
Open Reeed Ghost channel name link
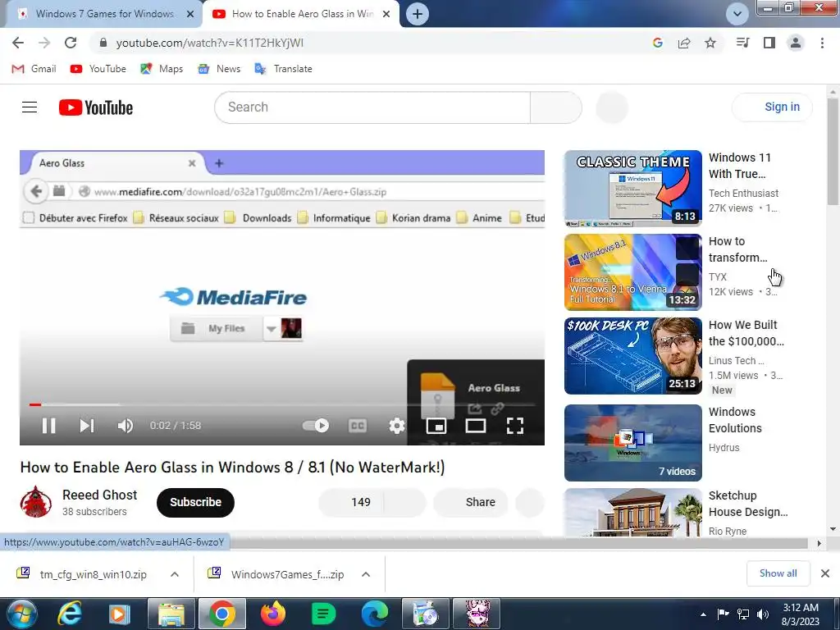pos(99,495)
